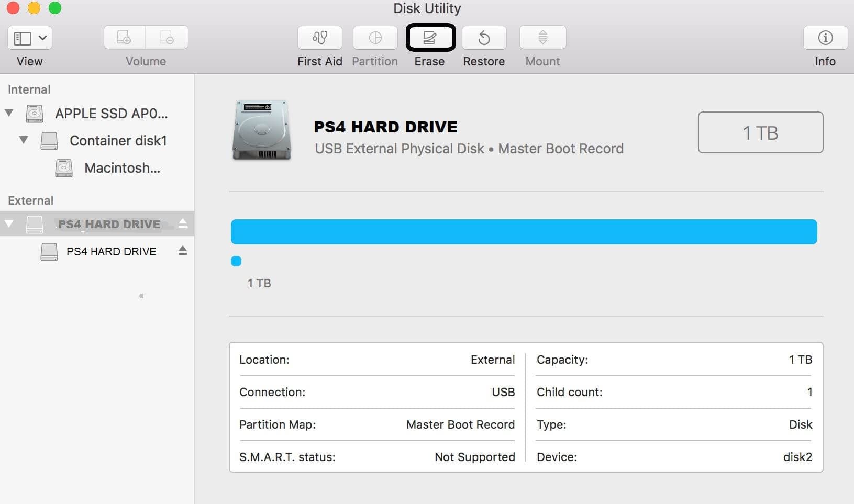Click the 1 TB capacity box
The width and height of the screenshot is (854, 504).
pyautogui.click(x=760, y=132)
